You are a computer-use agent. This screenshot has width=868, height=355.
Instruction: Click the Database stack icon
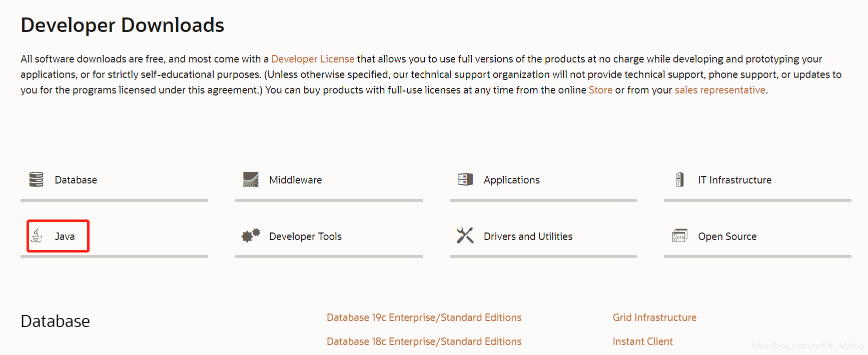click(36, 179)
